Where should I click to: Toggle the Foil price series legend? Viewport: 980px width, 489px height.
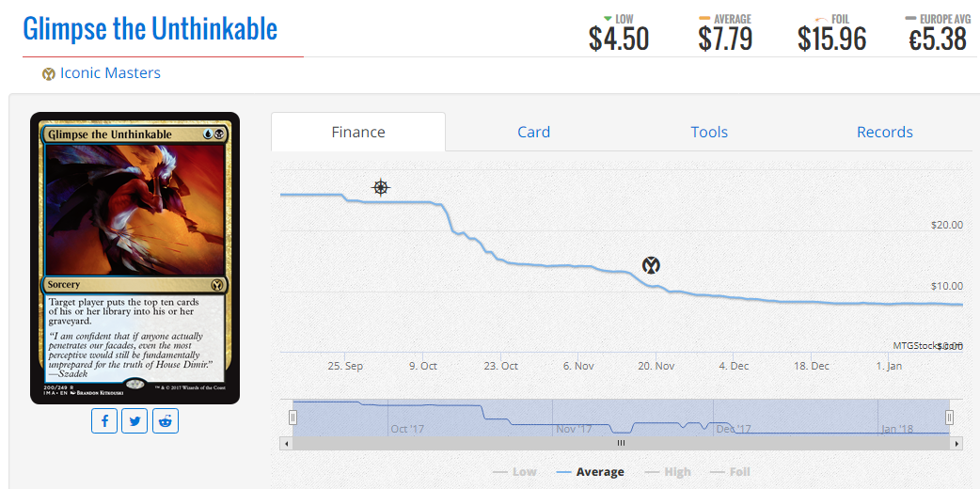(730, 472)
